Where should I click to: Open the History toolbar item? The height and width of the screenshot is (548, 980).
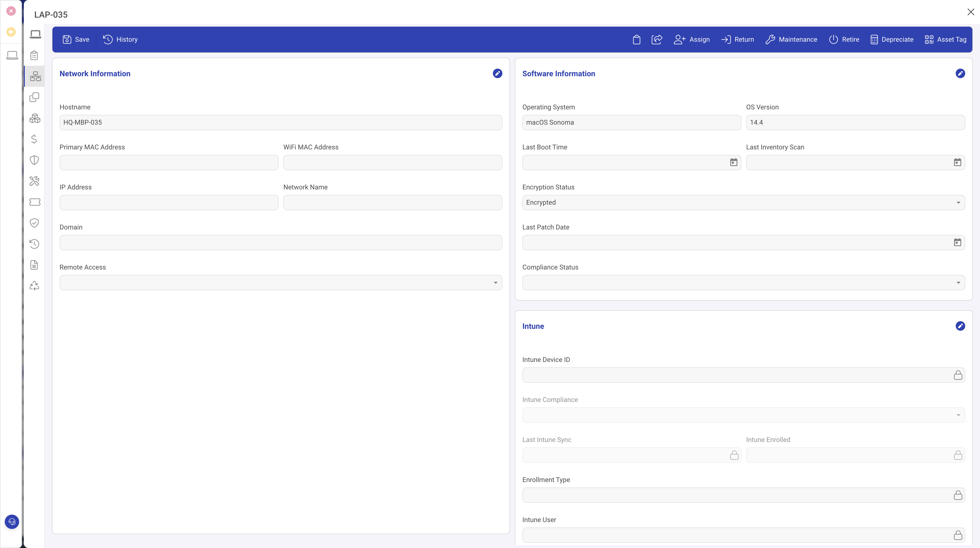point(120,40)
